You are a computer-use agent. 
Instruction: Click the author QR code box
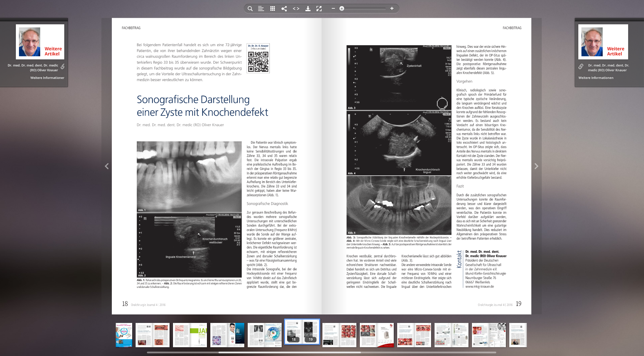258,58
